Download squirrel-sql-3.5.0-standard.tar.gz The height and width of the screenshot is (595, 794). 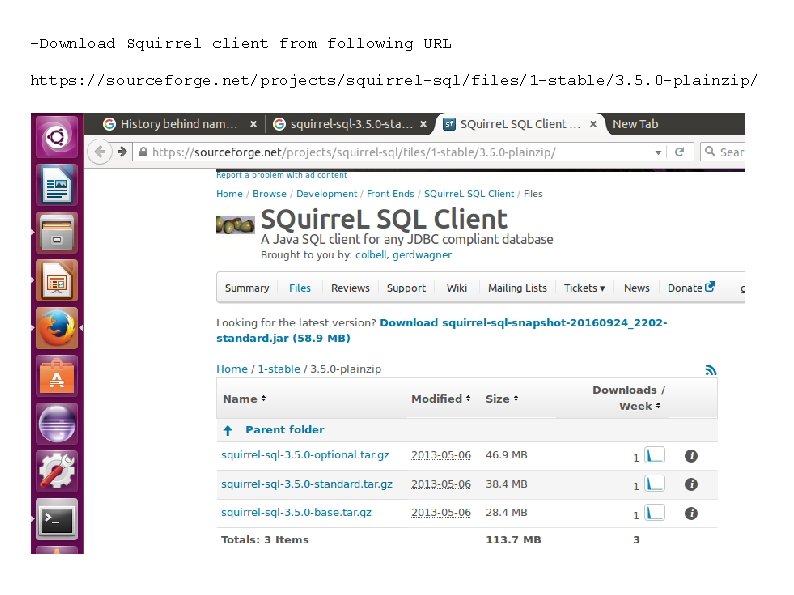(307, 484)
